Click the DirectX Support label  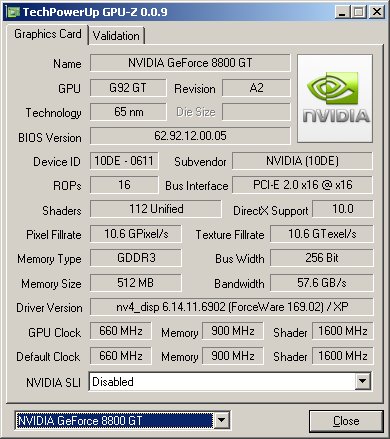click(x=270, y=211)
